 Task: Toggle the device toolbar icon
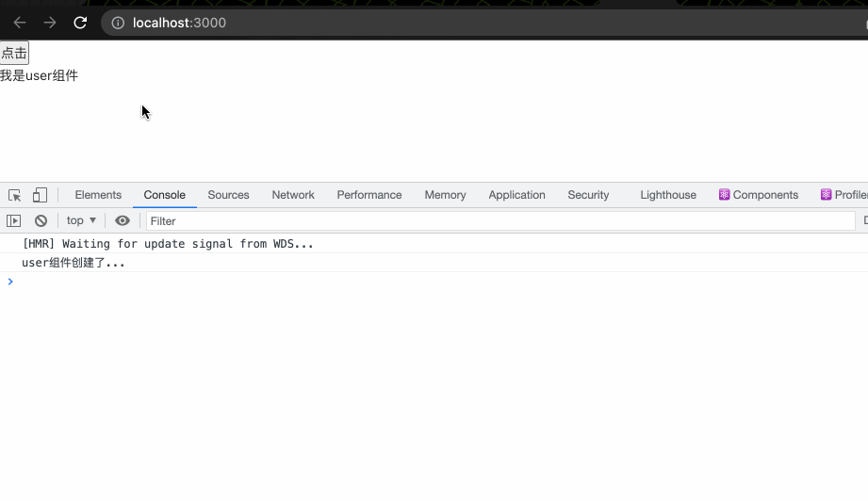coord(40,195)
